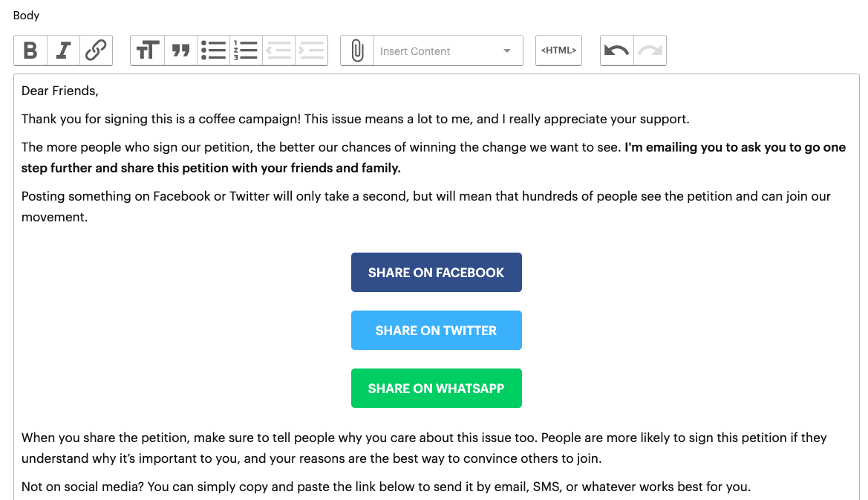This screenshot has width=868, height=500.
Task: Decrease indent of the list
Action: tap(278, 51)
